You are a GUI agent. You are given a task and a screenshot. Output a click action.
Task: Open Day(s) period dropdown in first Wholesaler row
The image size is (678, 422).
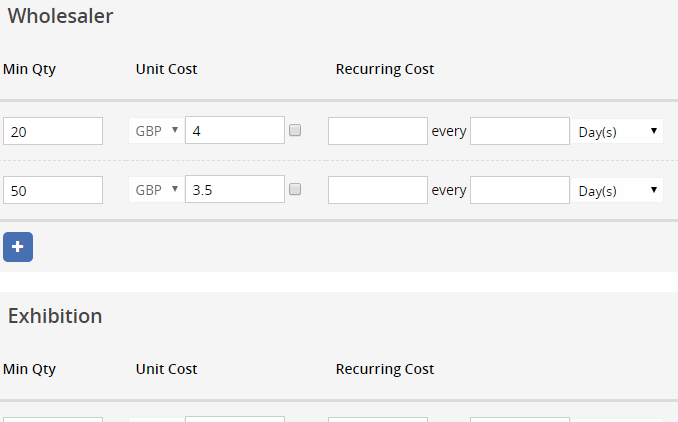[x=617, y=131]
